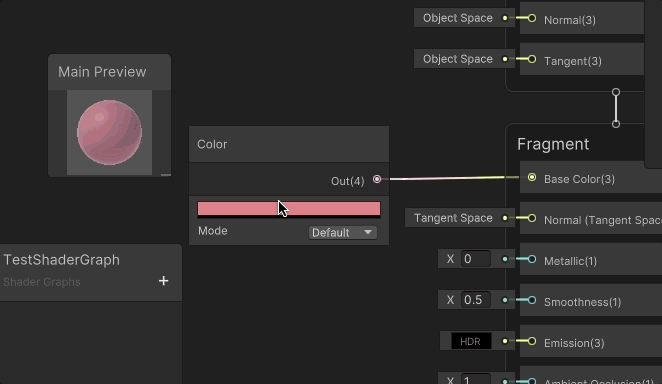The image size is (662, 384).
Task: Click the Normal(3) input port circle
Action: click(x=532, y=18)
